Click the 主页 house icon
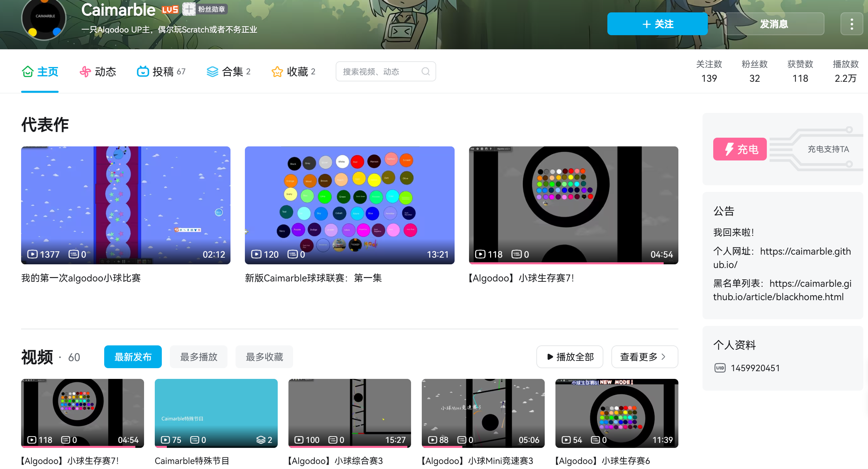The height and width of the screenshot is (469, 868). (x=27, y=71)
